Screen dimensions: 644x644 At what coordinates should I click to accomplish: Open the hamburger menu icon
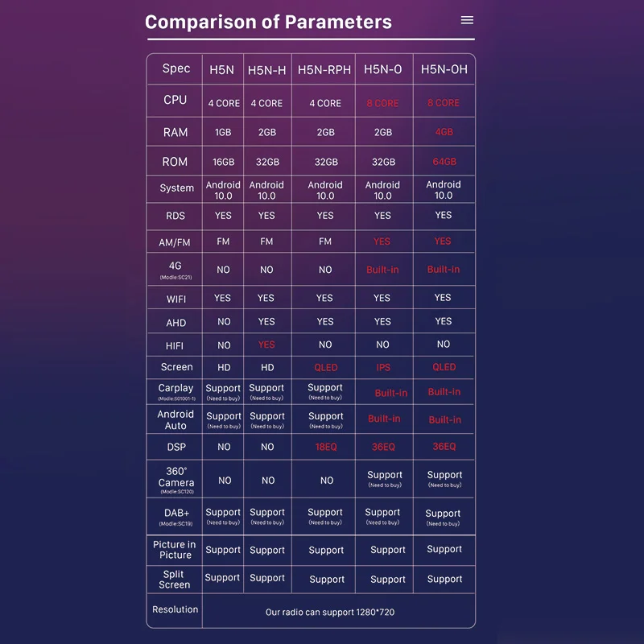click(467, 20)
